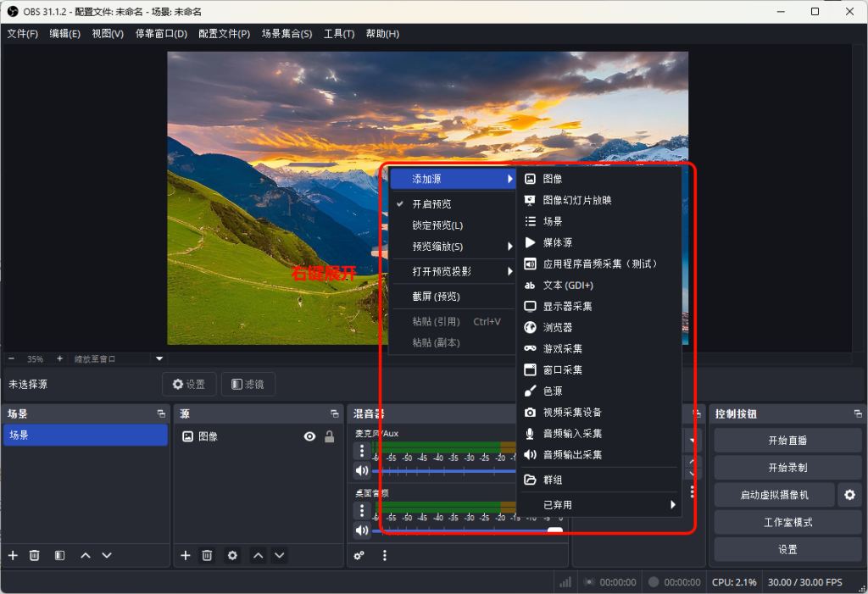This screenshot has height=594, width=868.
Task: Click the add source plus icon
Action: 186,555
